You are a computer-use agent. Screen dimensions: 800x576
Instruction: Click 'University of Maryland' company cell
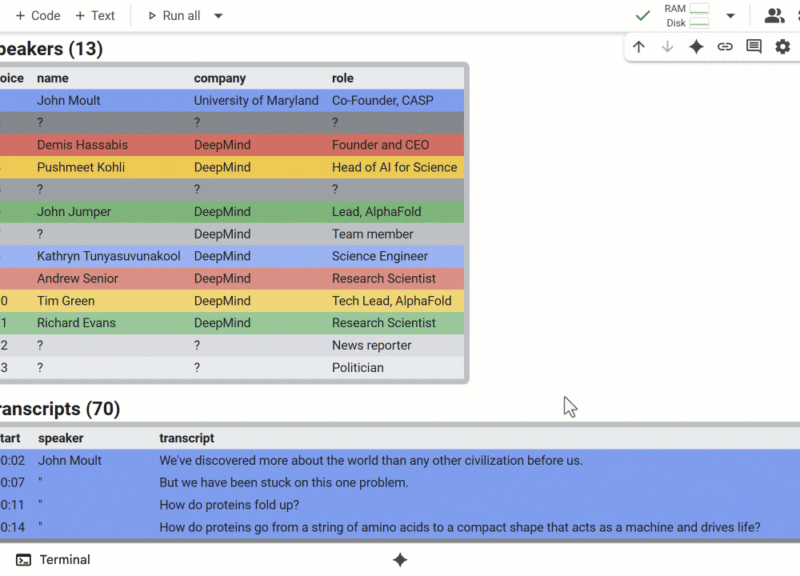256,101
